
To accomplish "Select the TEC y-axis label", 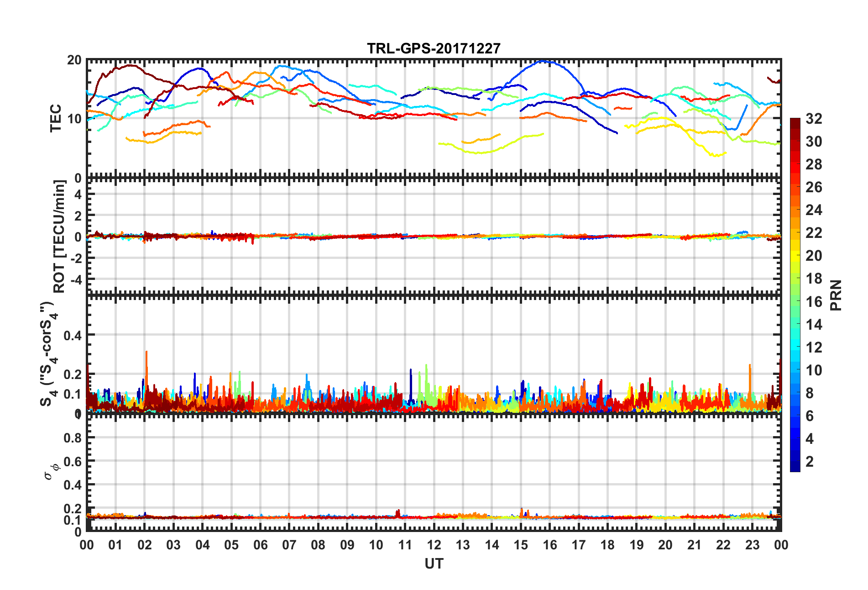I will (56, 118).
